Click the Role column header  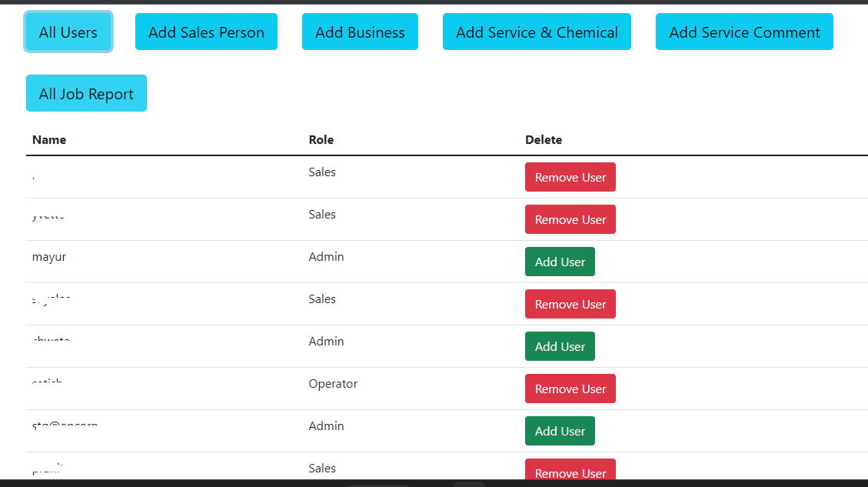pos(321,139)
